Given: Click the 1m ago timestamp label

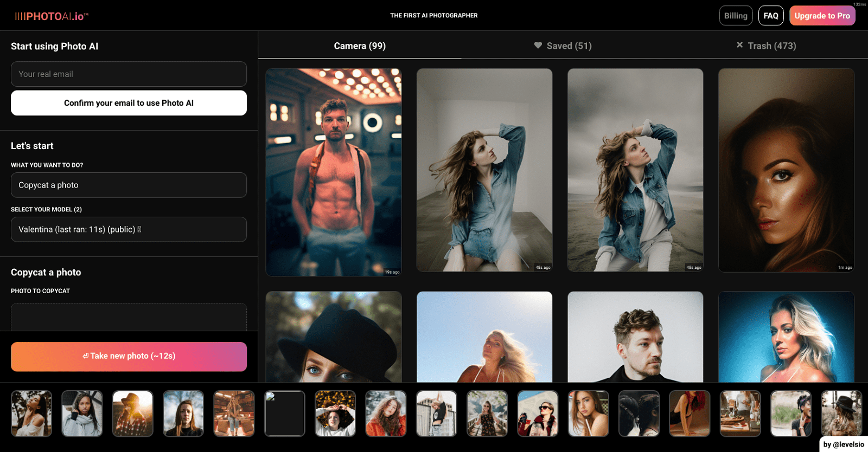Looking at the screenshot, I should [x=845, y=267].
